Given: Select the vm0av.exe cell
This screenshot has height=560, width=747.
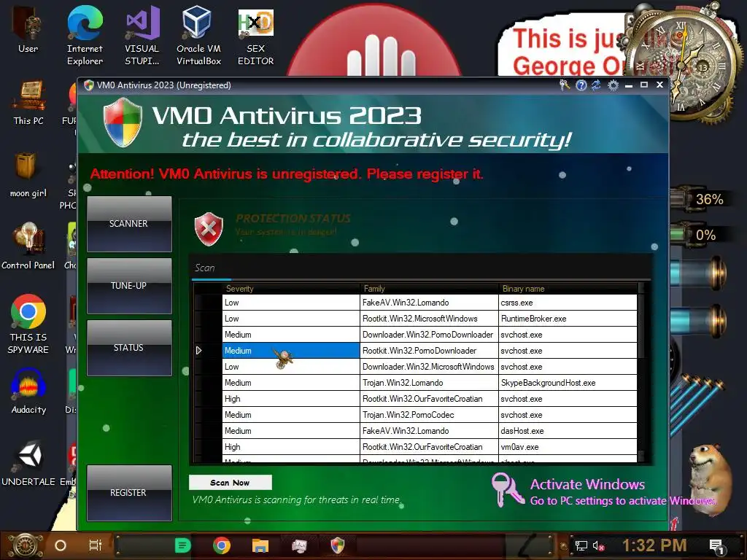Looking at the screenshot, I should (x=568, y=447).
